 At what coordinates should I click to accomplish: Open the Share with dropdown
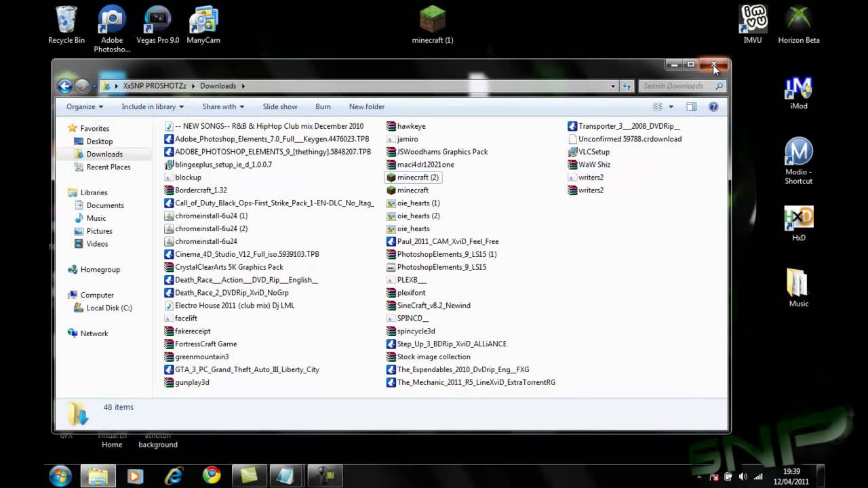tap(223, 106)
